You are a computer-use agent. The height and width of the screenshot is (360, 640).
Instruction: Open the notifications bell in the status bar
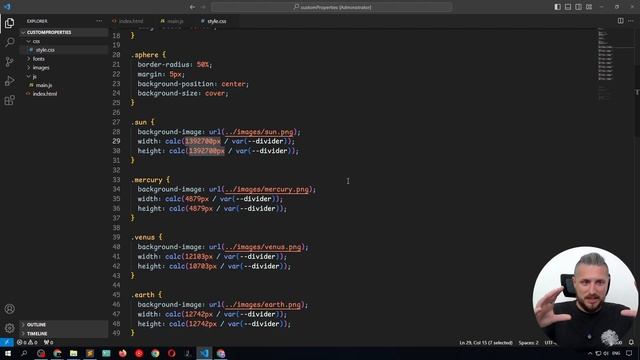[631, 342]
